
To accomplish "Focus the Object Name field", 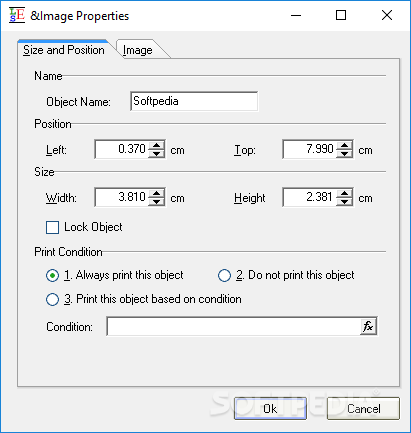I will [x=194, y=101].
